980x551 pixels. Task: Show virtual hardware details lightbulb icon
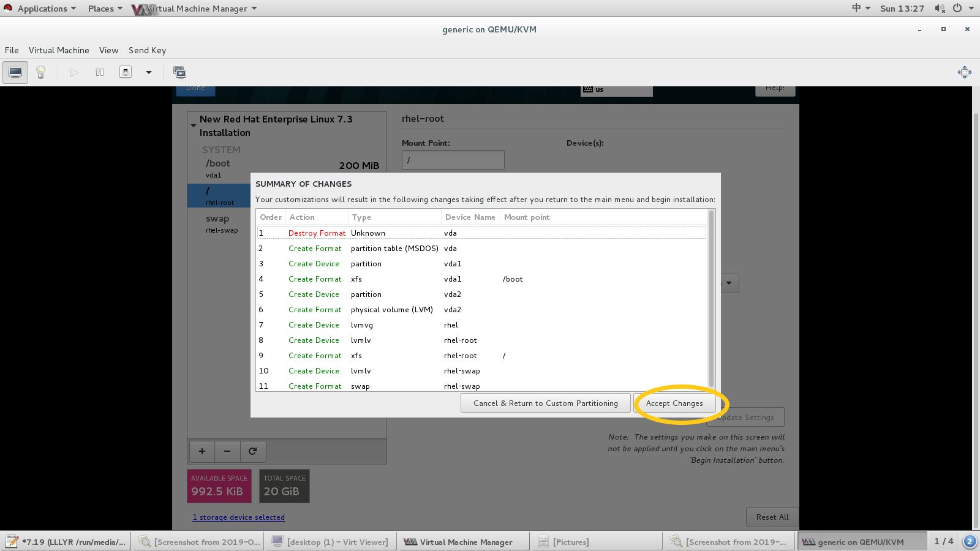(41, 72)
